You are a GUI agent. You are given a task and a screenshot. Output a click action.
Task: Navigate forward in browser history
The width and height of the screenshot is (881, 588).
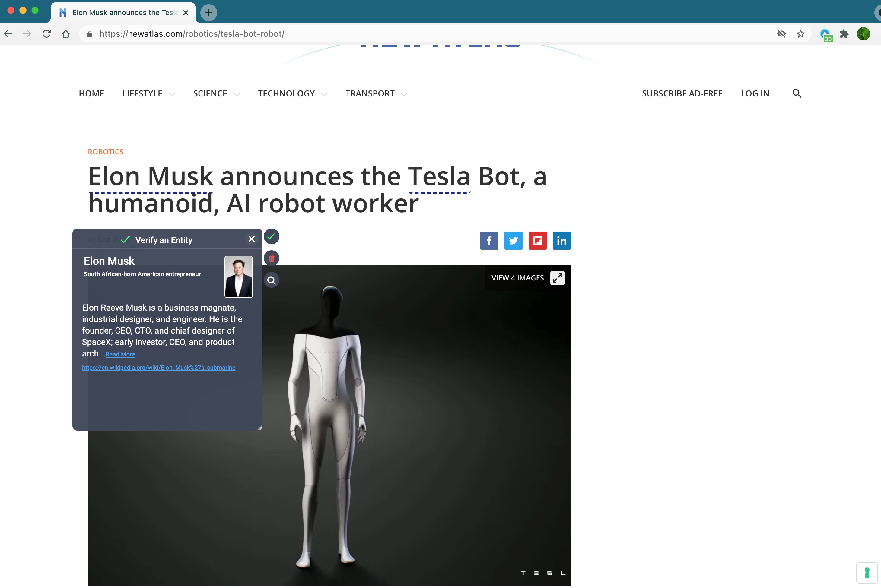click(x=27, y=34)
